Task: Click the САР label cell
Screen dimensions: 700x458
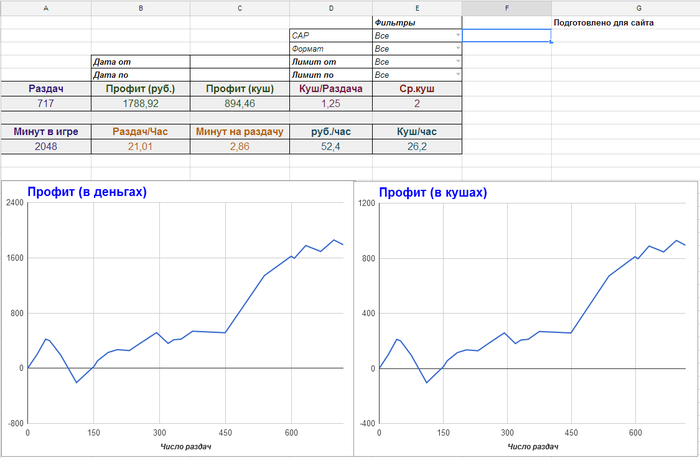Action: pos(331,35)
